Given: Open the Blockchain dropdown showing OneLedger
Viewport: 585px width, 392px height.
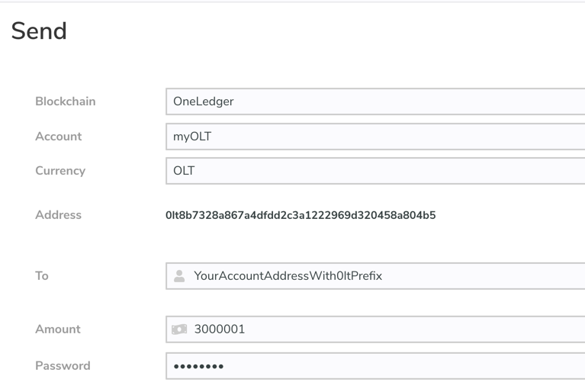Looking at the screenshot, I should pos(375,101).
